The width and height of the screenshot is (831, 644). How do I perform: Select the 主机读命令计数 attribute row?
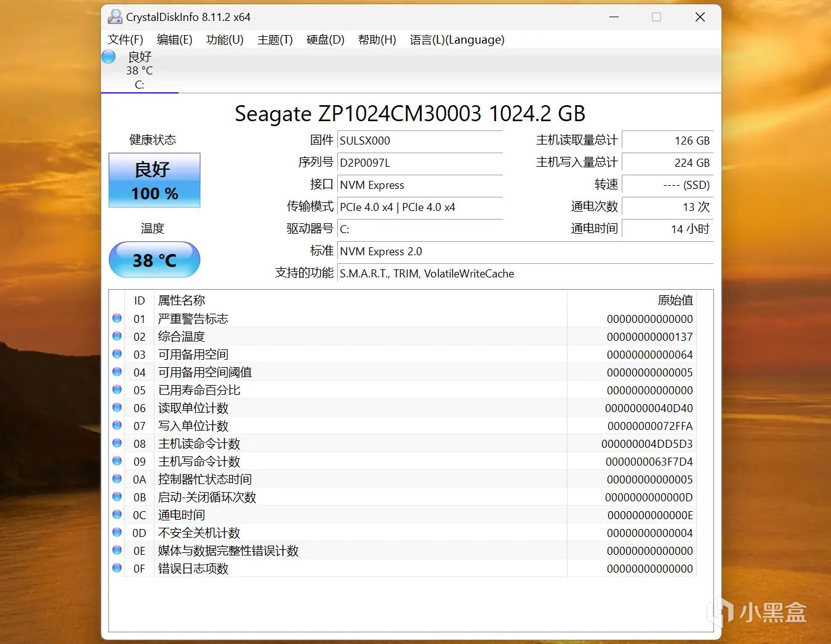point(403,443)
